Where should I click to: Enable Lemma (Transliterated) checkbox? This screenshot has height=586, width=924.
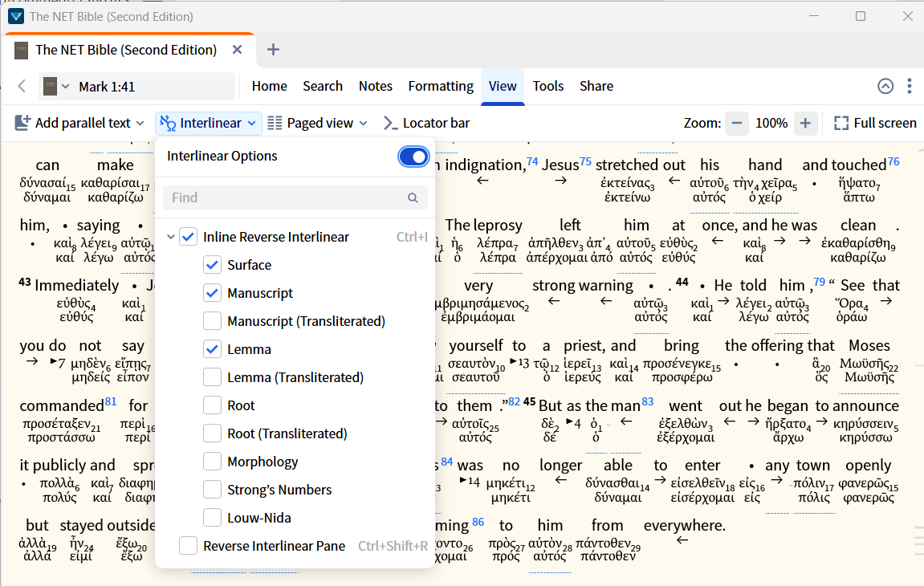(x=212, y=377)
